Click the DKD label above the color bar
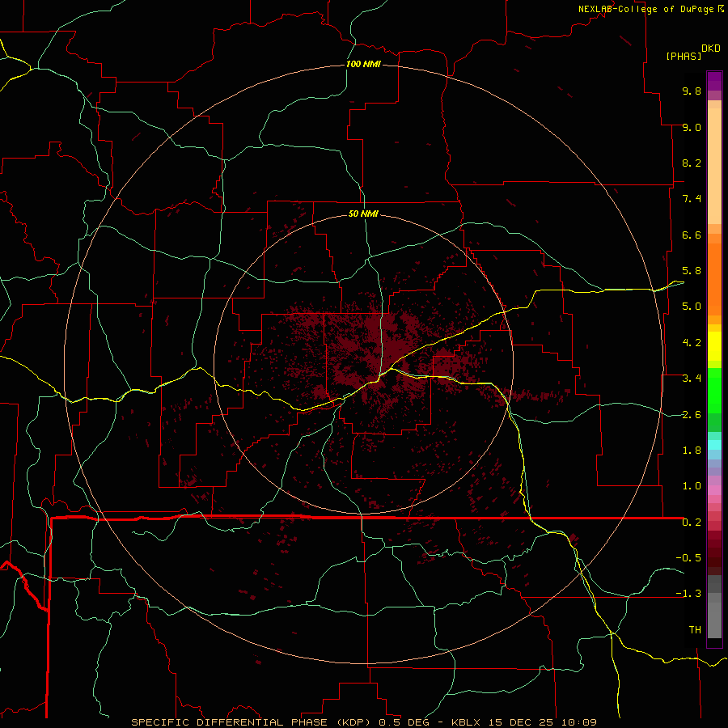Image resolution: width=728 pixels, height=728 pixels. click(x=711, y=49)
